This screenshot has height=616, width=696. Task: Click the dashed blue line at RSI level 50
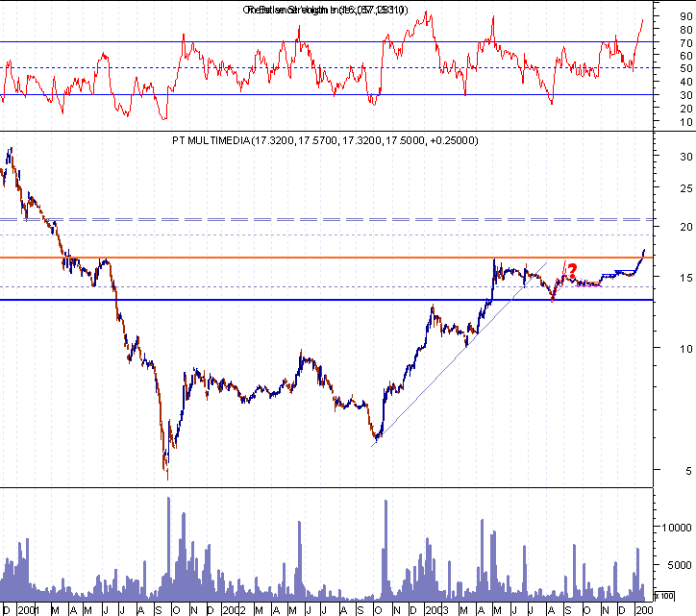click(x=326, y=68)
